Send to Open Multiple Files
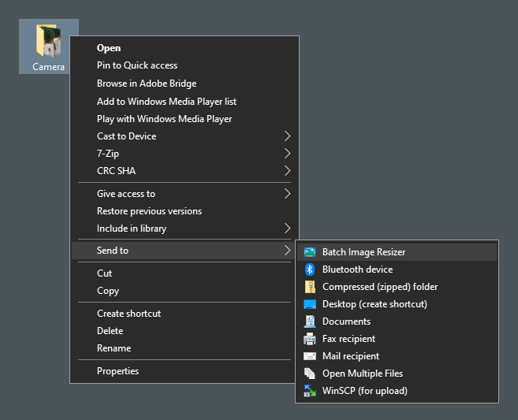The image size is (518, 420). (397, 374)
